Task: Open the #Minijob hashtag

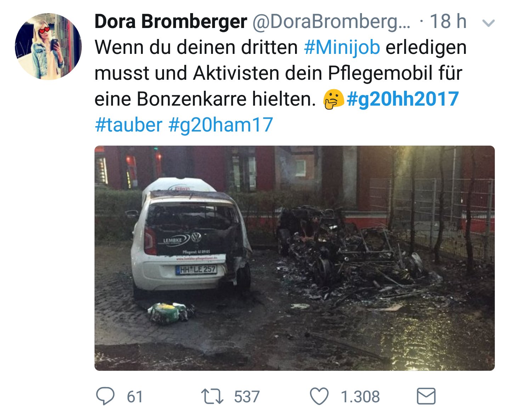Action: tap(342, 47)
